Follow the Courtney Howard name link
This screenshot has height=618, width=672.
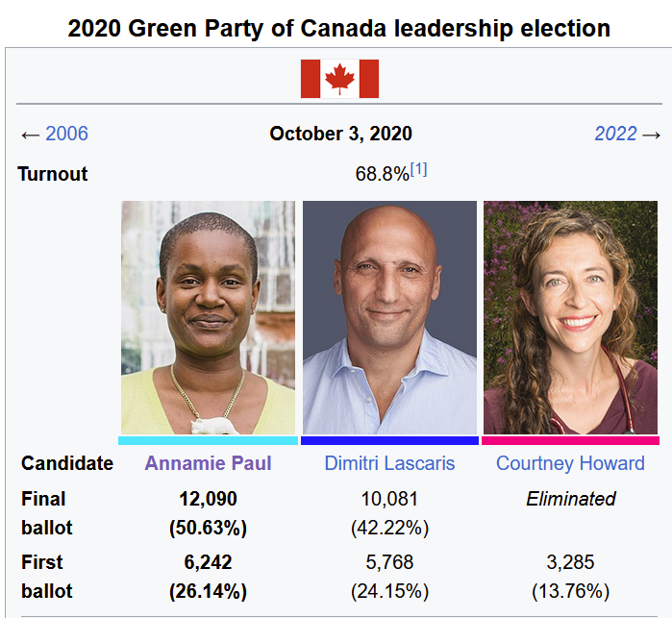570,463
